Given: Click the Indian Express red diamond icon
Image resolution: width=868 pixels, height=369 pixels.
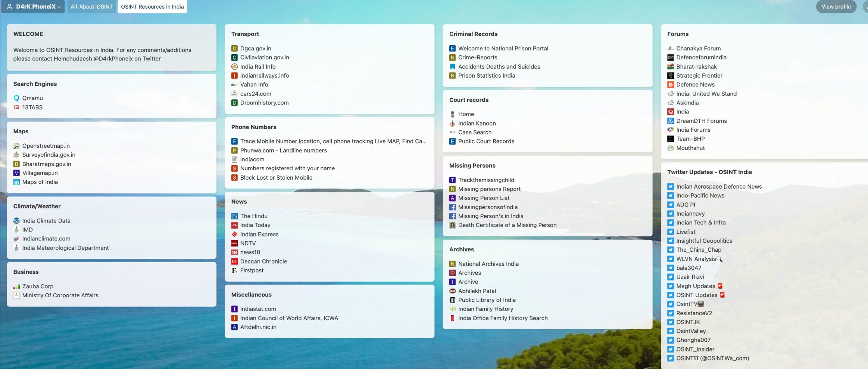Looking at the screenshot, I should pos(234,234).
